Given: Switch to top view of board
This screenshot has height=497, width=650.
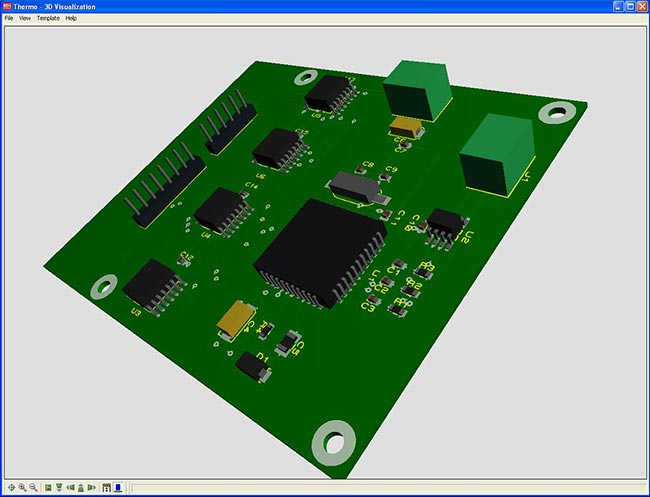Looking at the screenshot, I should click(48, 487).
